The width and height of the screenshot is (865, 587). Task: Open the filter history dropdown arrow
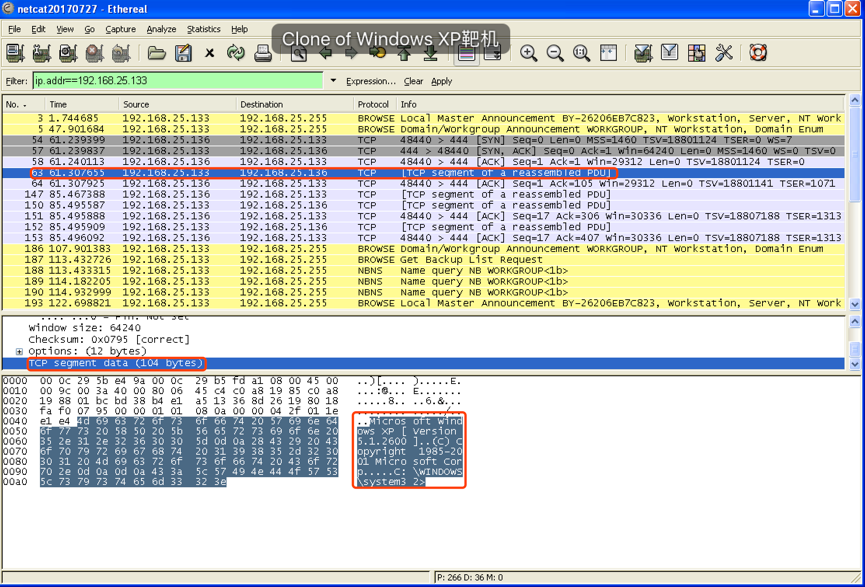[x=333, y=81]
